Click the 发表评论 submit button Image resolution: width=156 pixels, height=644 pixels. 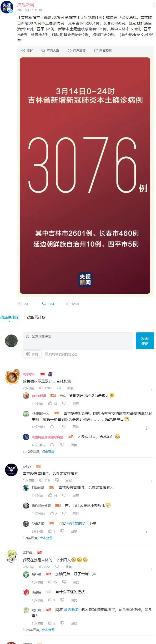pos(145,341)
